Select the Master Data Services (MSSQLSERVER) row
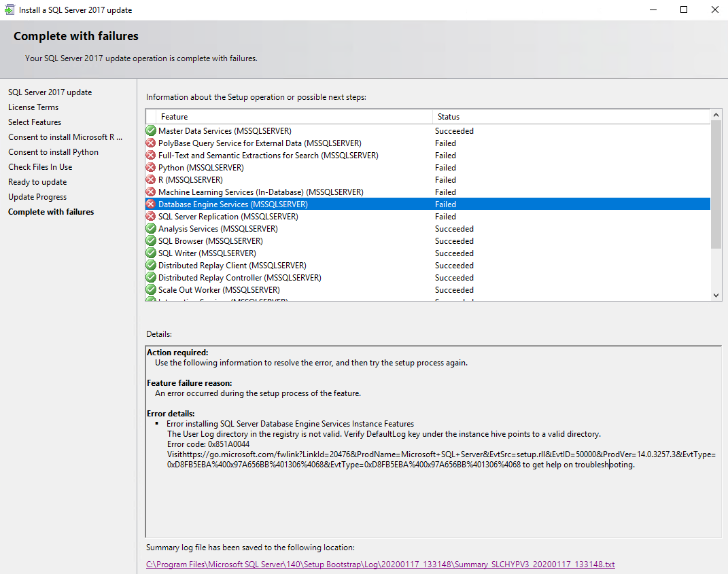The width and height of the screenshot is (728, 574). tap(428, 131)
